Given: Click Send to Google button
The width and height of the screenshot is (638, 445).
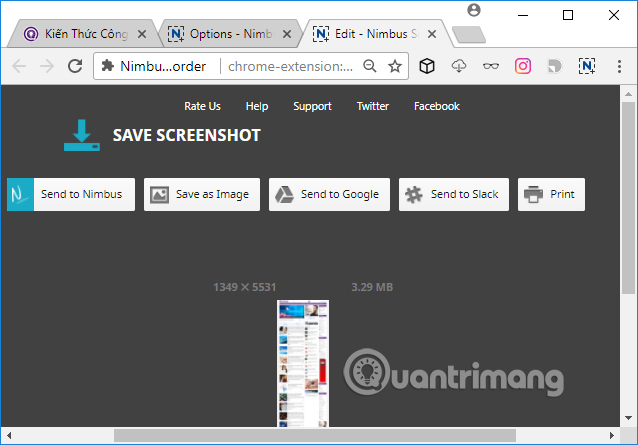Looking at the screenshot, I should coord(329,194).
